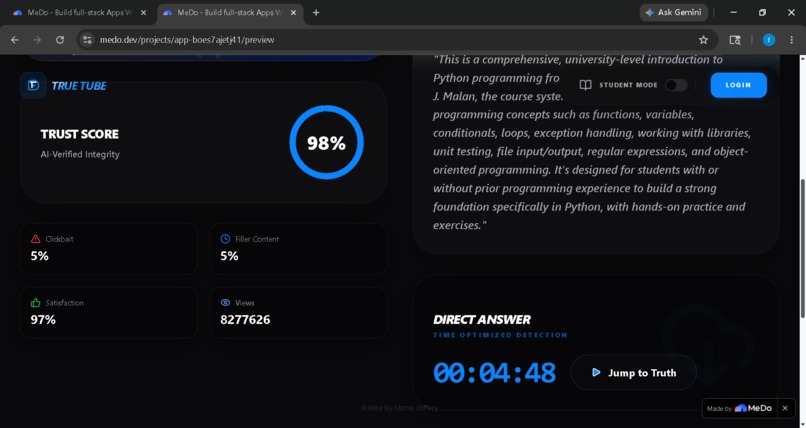
Task: Click the 'A Idea by Uzma Jaffery' footer text
Action: (400, 407)
